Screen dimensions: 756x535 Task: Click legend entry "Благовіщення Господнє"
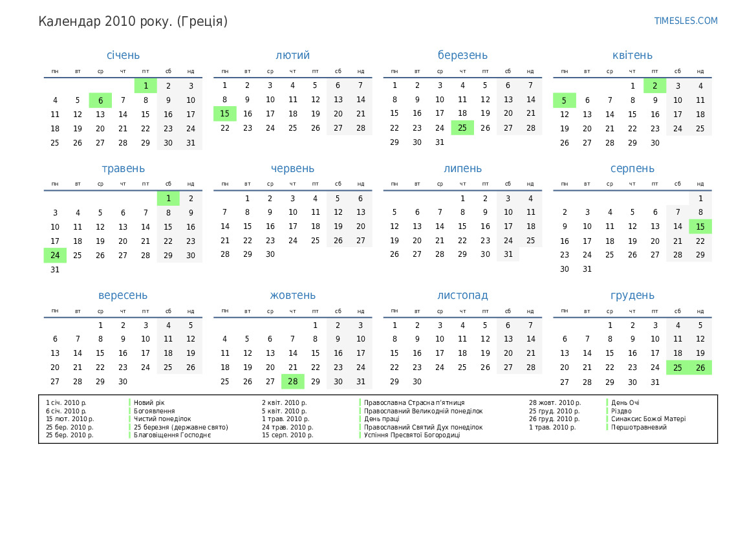172,435
